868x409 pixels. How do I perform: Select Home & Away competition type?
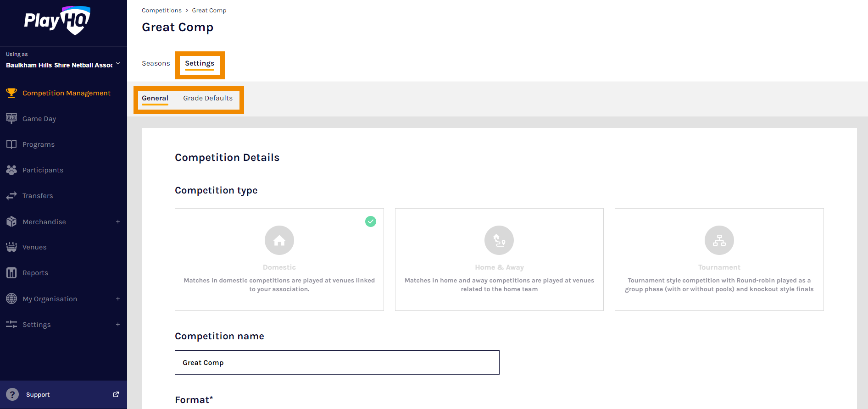pyautogui.click(x=499, y=260)
